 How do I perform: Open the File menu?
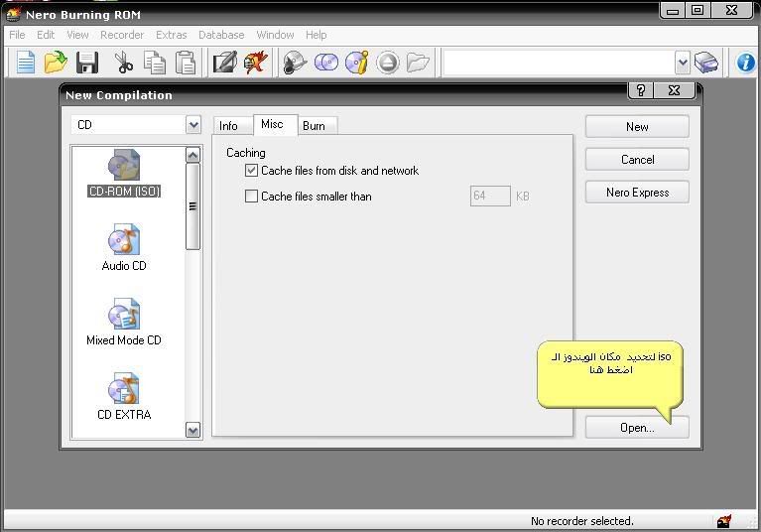[x=17, y=35]
